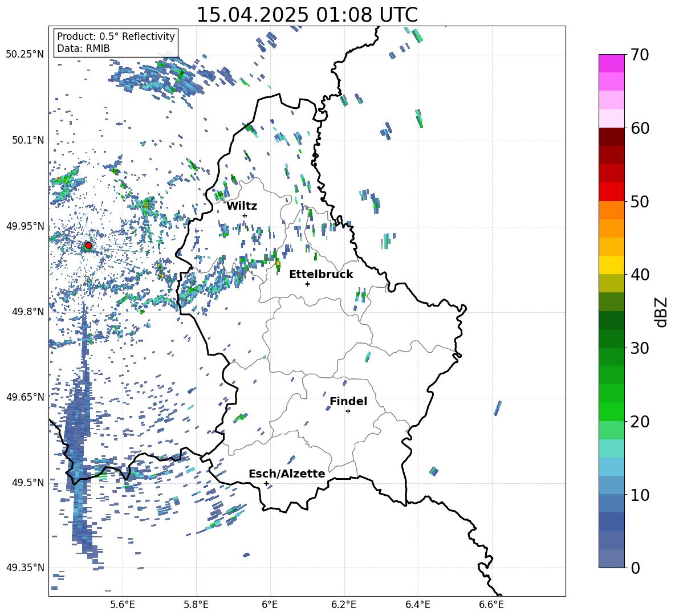The width and height of the screenshot is (675, 616).
Task: Pick the dark maroon swatch just below 60
Action: coord(611,137)
